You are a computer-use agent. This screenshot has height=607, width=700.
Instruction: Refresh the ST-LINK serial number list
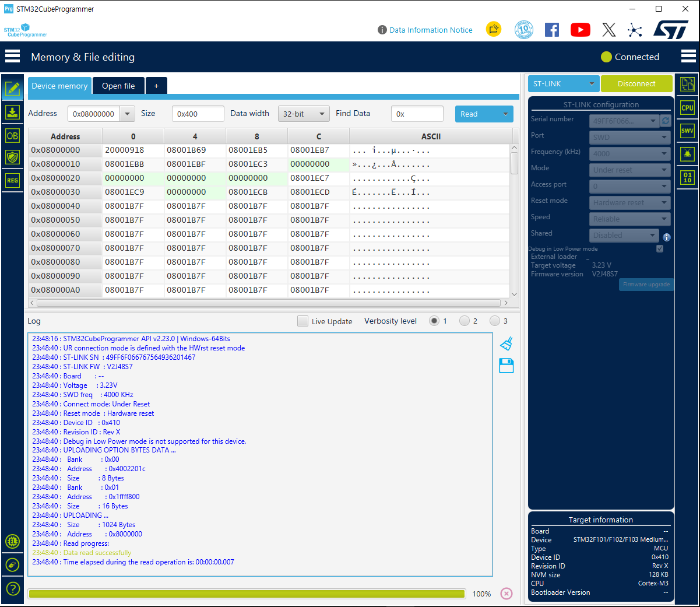point(666,121)
